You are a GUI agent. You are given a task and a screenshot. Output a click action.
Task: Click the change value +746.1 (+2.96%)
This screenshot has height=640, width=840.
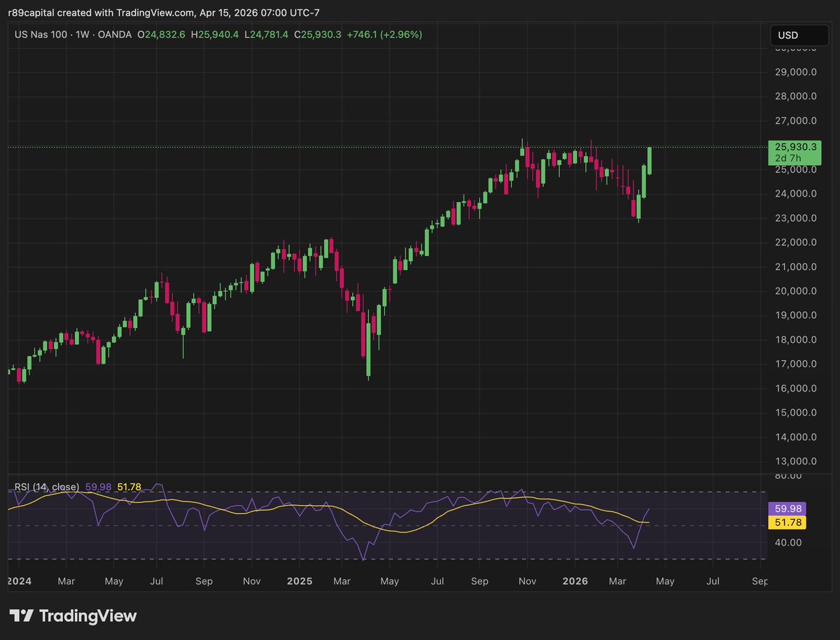point(384,34)
